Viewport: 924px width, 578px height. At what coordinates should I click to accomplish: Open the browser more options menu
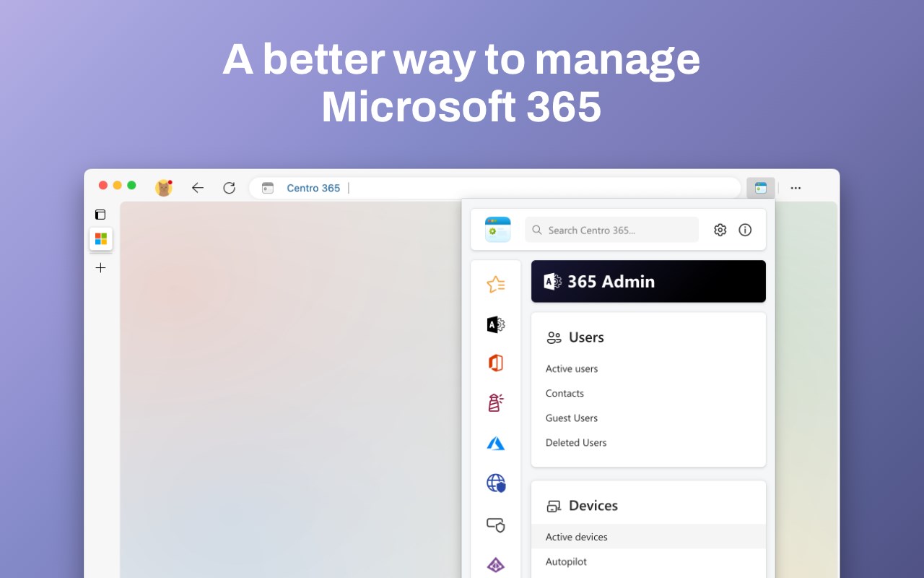click(x=796, y=188)
